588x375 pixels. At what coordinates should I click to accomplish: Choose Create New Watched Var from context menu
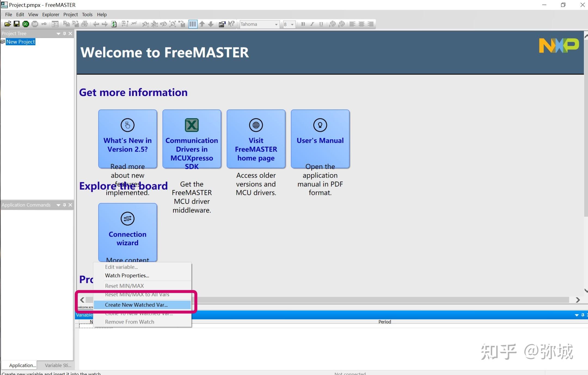tap(136, 305)
